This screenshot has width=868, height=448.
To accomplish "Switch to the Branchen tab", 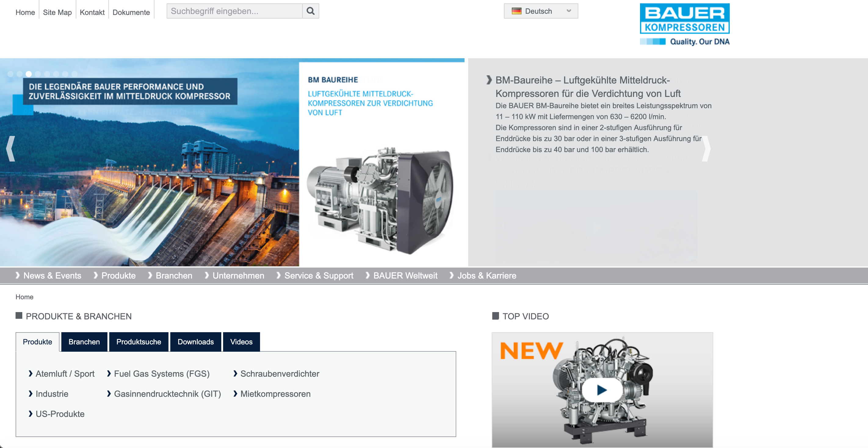I will [84, 342].
